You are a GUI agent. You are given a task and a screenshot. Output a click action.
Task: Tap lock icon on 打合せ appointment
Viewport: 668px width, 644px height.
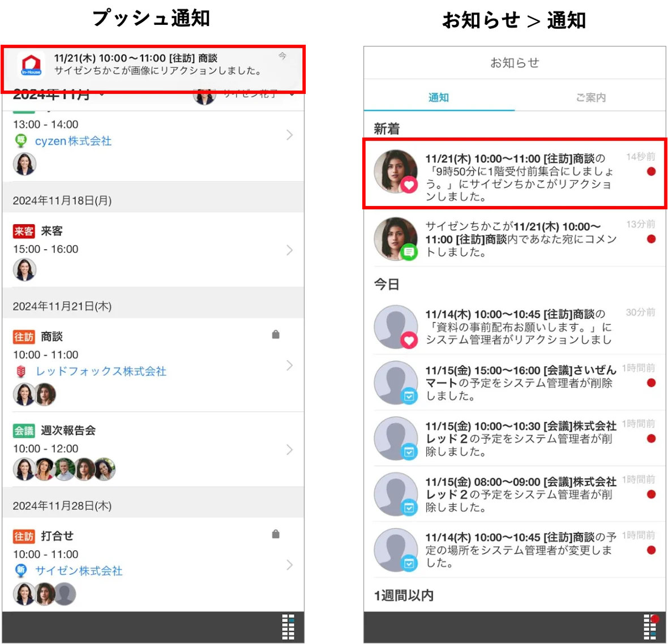coord(276,534)
